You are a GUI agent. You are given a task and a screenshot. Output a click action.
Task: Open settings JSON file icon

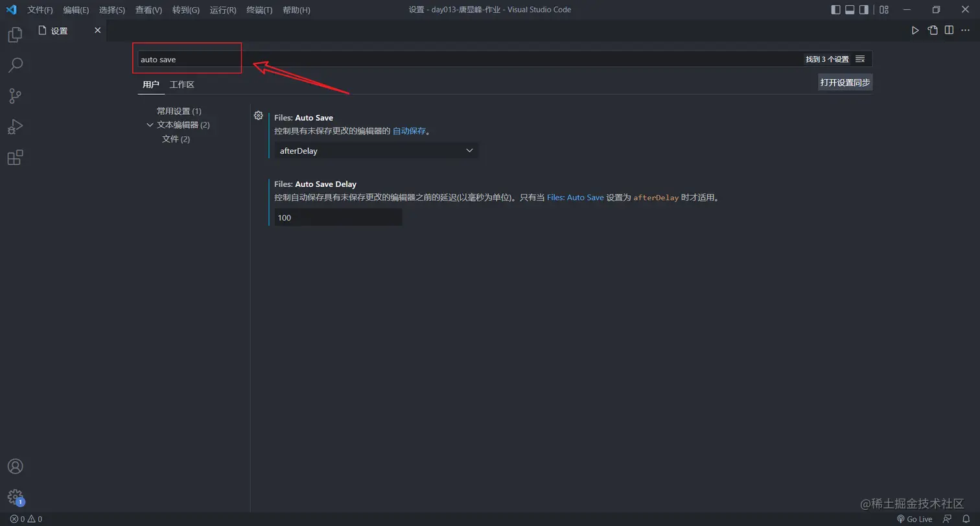coord(932,30)
